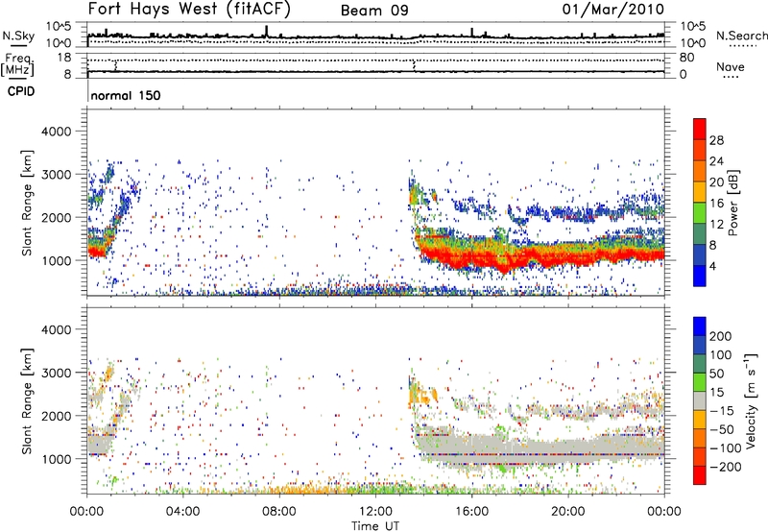768x532 pixels.
Task: Click the gray swatch of Velocity colorbar
Action: pyautogui.click(x=700, y=400)
